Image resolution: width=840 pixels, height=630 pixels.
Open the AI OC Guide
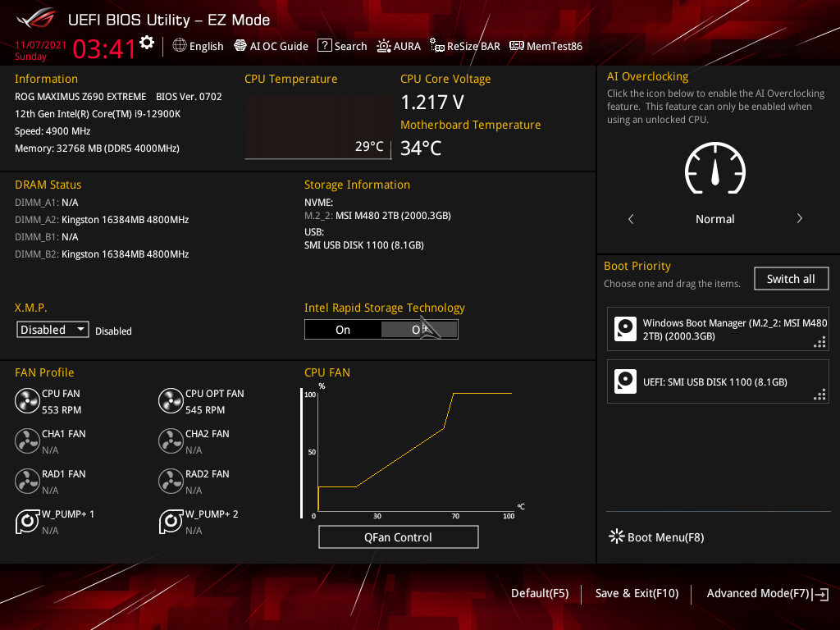[271, 46]
